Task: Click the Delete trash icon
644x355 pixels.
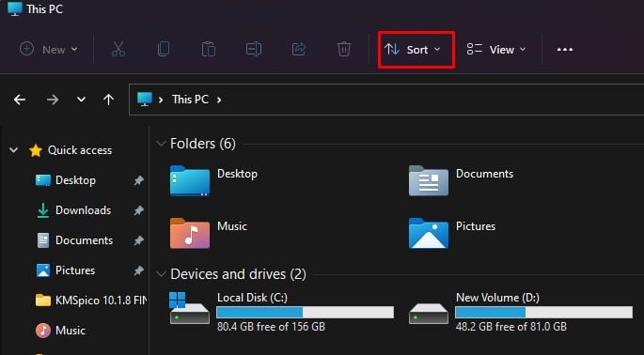Action: 344,49
